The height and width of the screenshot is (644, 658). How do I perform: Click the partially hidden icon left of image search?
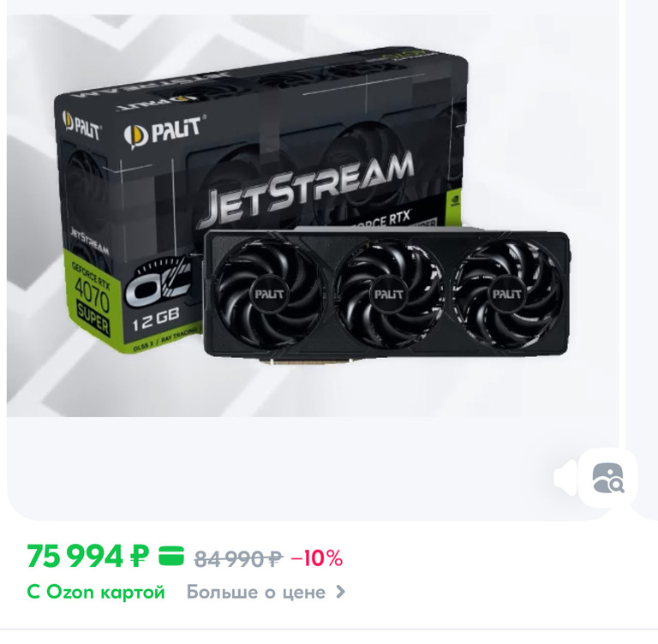coord(565,478)
